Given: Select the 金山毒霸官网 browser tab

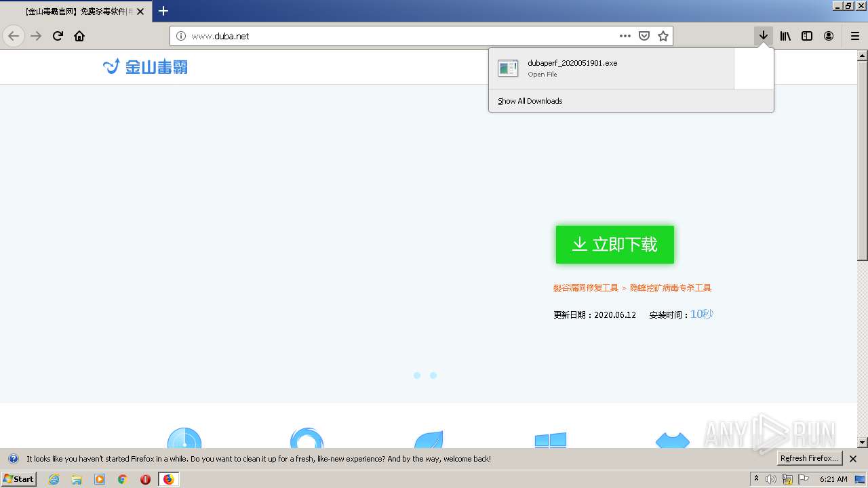Looking at the screenshot, I should [x=76, y=12].
